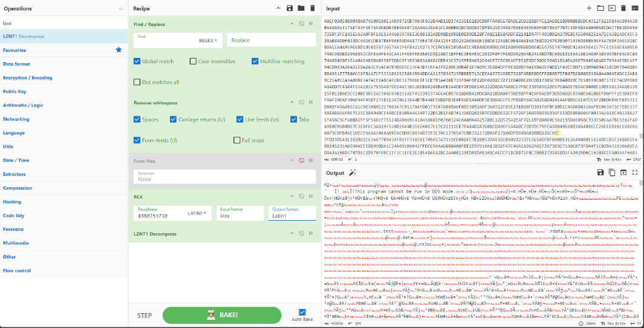644x328 pixels.
Task: Clear the recipe with the trash icon
Action: pos(314,8)
